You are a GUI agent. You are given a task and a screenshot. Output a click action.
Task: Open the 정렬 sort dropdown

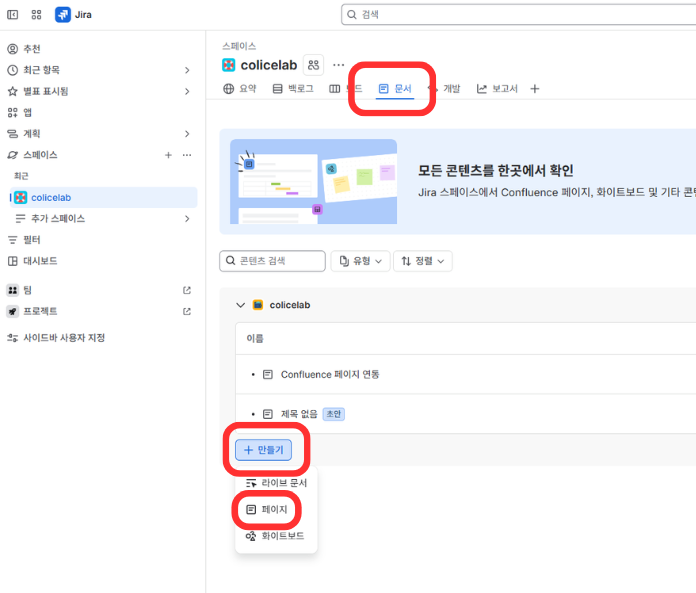(x=423, y=261)
